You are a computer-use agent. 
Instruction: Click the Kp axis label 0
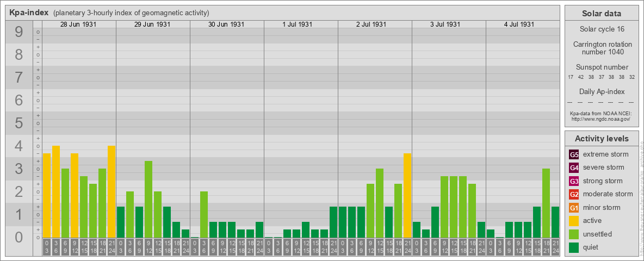[x=19, y=237]
